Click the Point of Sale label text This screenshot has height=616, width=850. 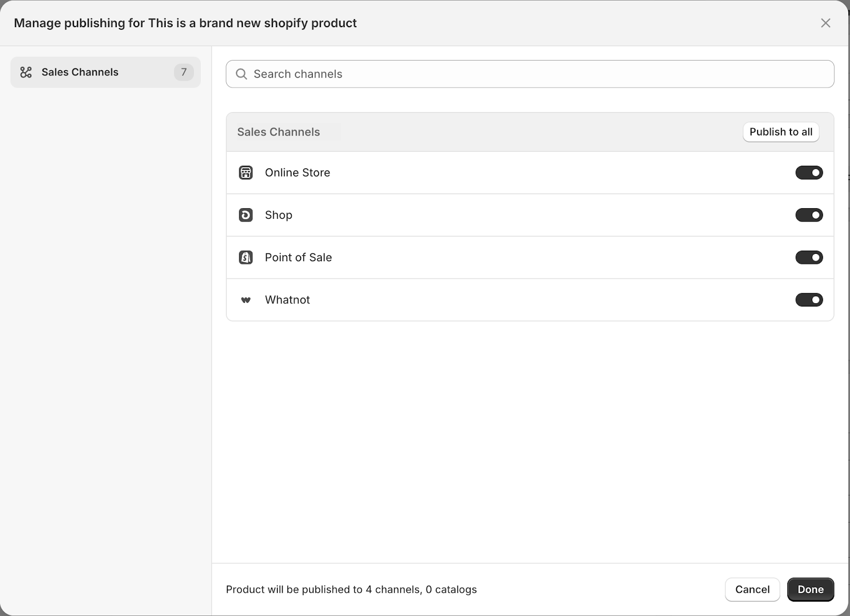pos(298,258)
